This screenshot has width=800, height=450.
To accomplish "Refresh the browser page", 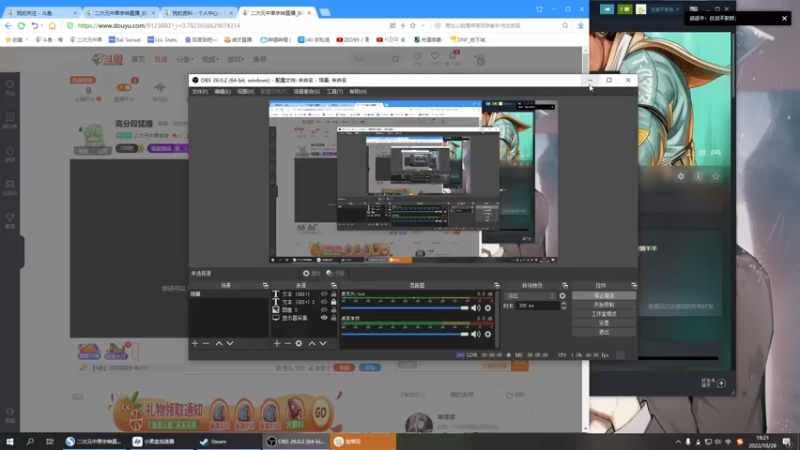I will pos(21,26).
